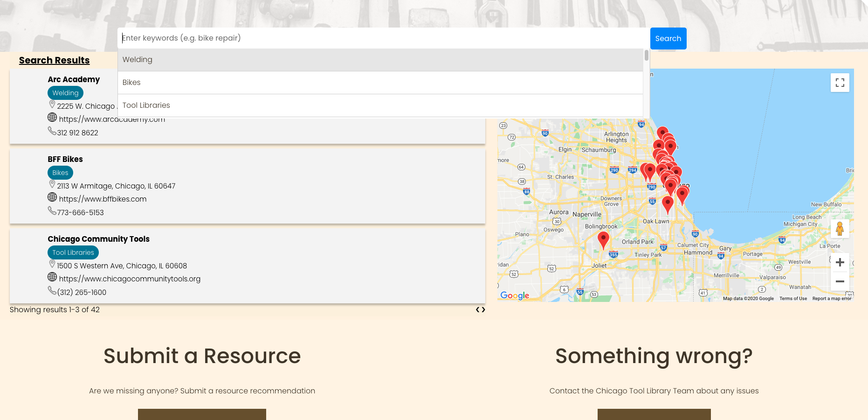Click the Naperville label on the map
The image size is (868, 420).
[587, 214]
